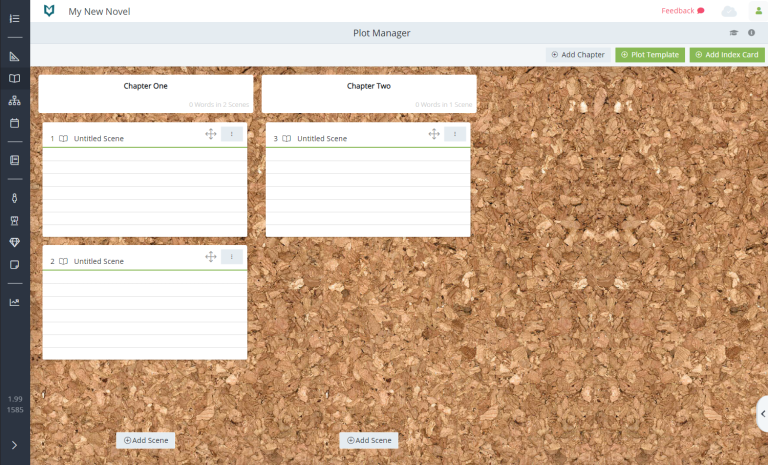Screen dimensions: 768x465
Task: Click the Feedback link
Action: tap(683, 11)
